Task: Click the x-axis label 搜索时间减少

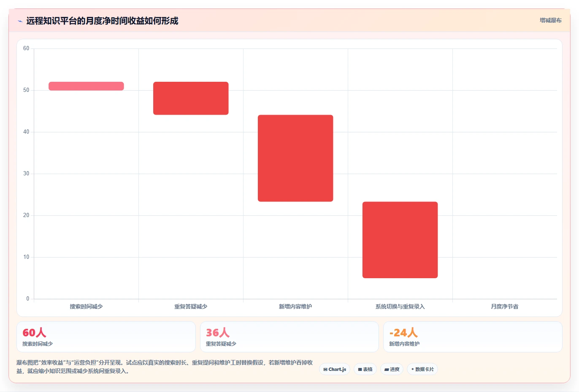Action: (86, 306)
